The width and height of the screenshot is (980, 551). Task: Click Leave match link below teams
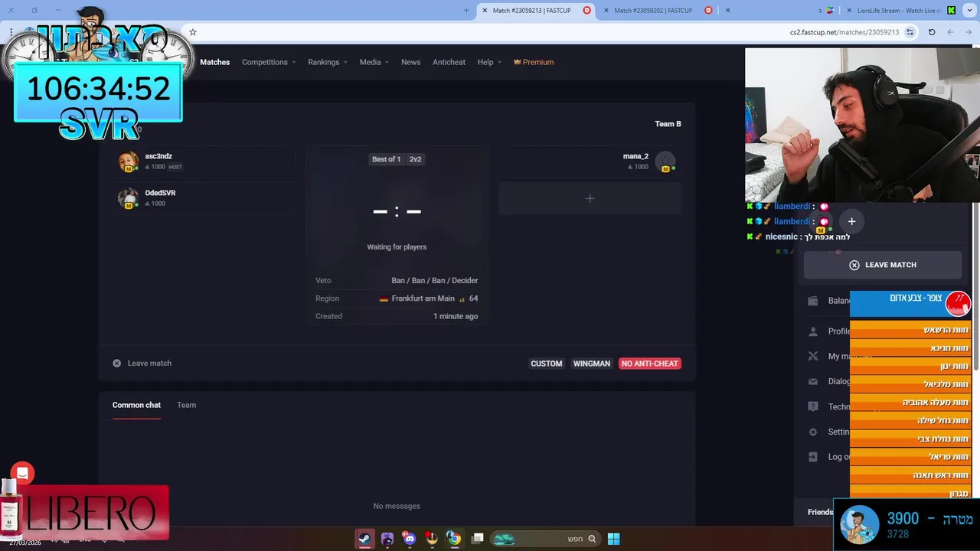click(142, 364)
